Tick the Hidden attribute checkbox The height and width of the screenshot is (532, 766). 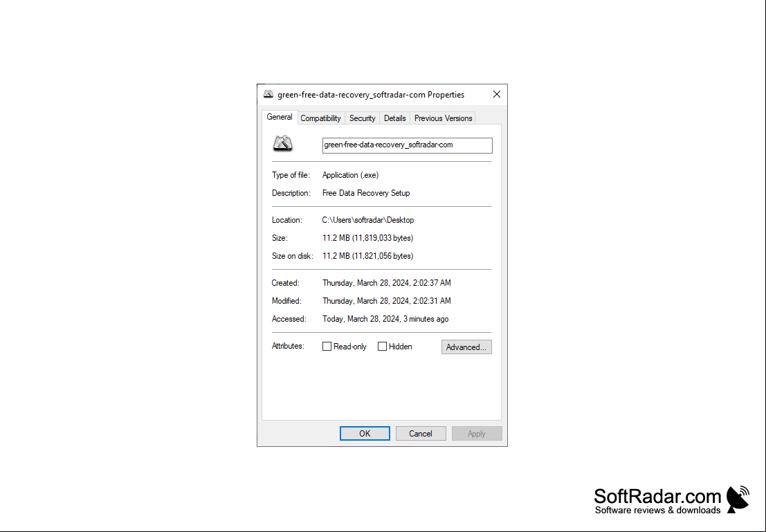(x=382, y=347)
